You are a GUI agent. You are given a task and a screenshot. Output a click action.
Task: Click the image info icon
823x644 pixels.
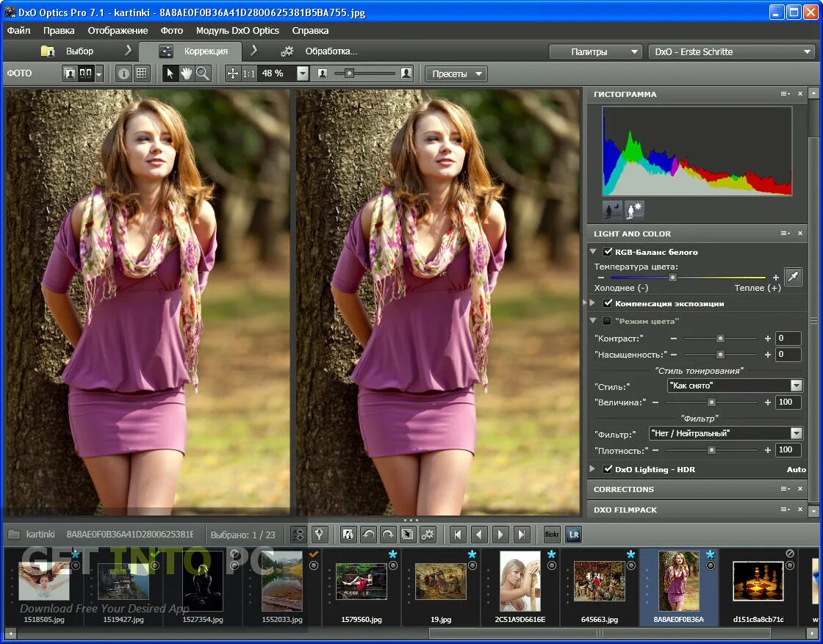tap(123, 73)
